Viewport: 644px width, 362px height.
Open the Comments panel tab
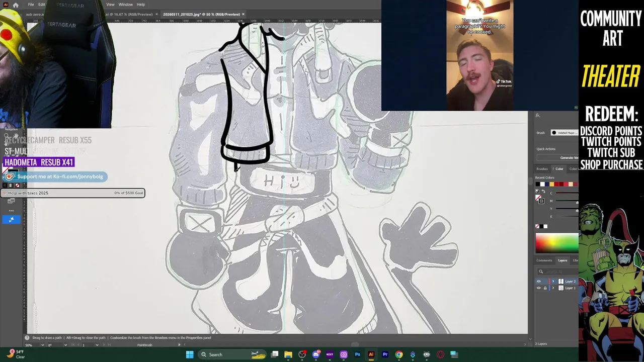(x=544, y=260)
